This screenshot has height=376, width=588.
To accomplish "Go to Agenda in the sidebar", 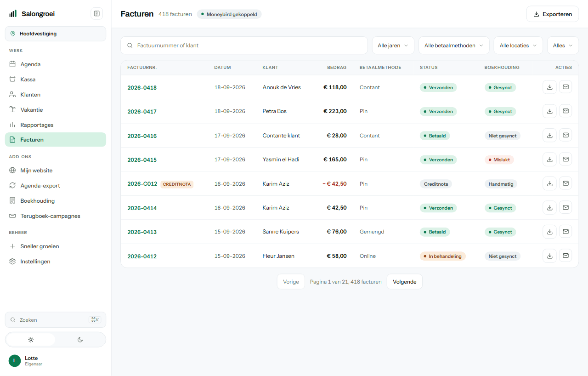I will (x=56, y=64).
